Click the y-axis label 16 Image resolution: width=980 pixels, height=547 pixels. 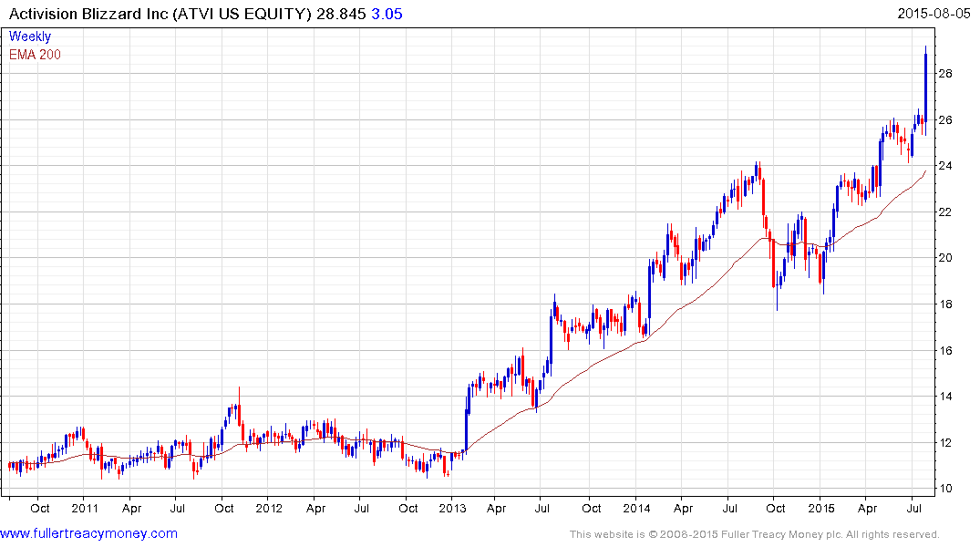(x=945, y=351)
